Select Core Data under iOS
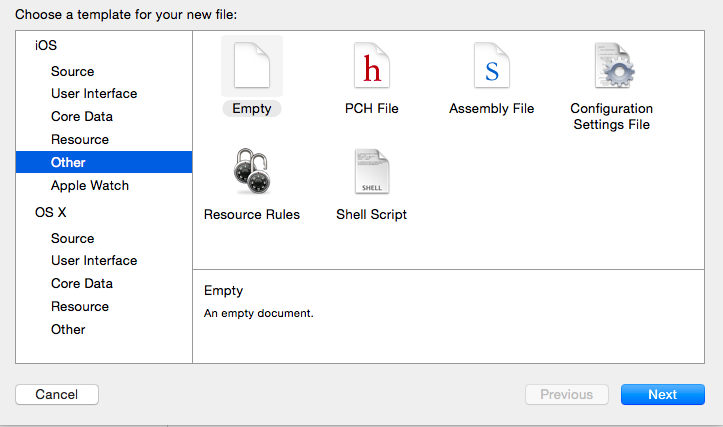This screenshot has height=427, width=723. coord(82,117)
